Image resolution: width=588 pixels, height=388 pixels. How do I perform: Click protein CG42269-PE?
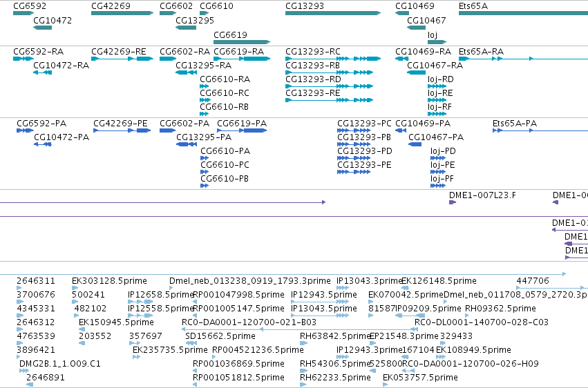(120, 123)
